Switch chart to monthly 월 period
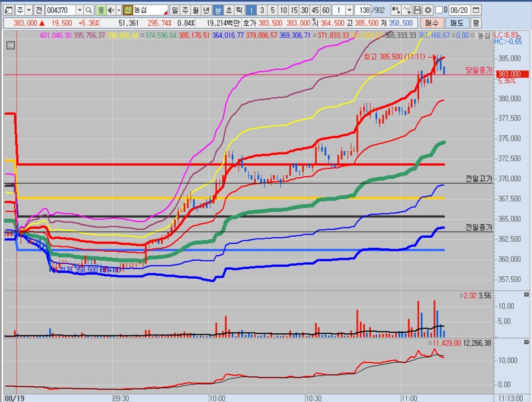532x402 pixels. tap(196, 10)
